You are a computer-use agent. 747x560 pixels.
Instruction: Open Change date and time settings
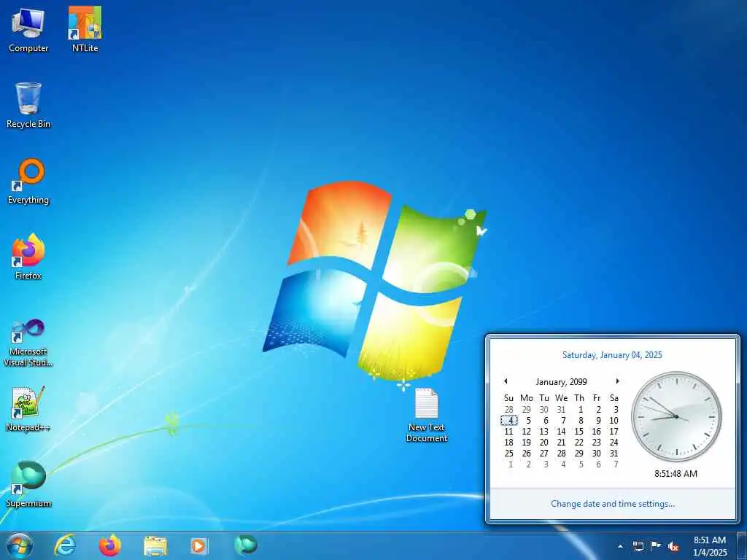613,503
